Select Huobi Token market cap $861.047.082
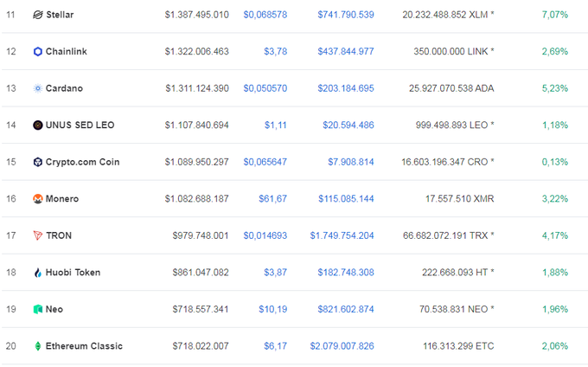588x367 pixels. (x=201, y=273)
